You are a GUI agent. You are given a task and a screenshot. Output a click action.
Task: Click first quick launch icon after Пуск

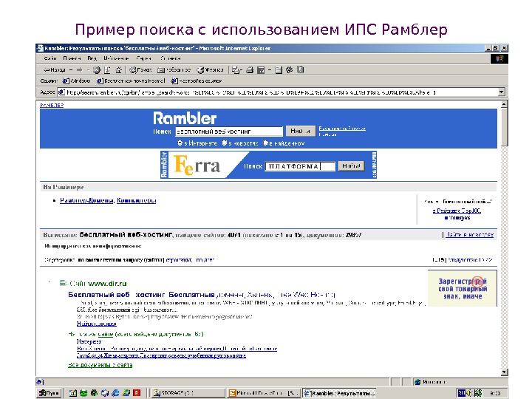click(73, 393)
